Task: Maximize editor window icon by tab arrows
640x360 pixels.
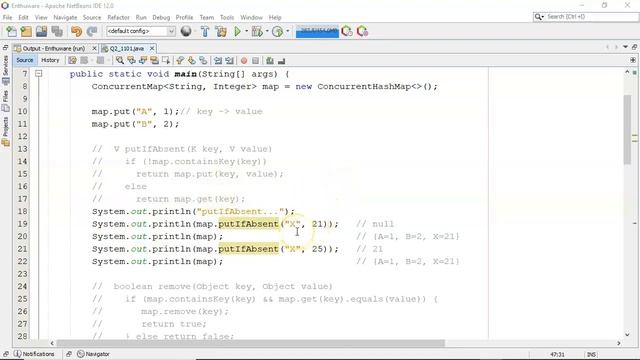Action: pyautogui.click(x=634, y=47)
